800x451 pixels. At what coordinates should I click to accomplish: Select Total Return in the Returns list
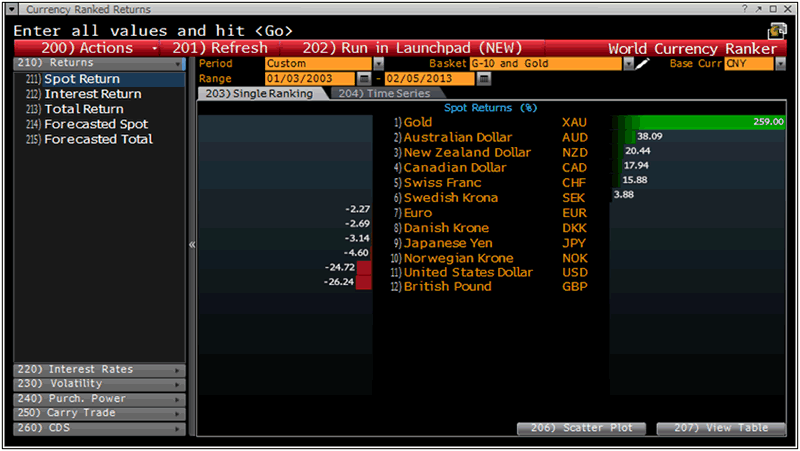pyautogui.click(x=84, y=109)
